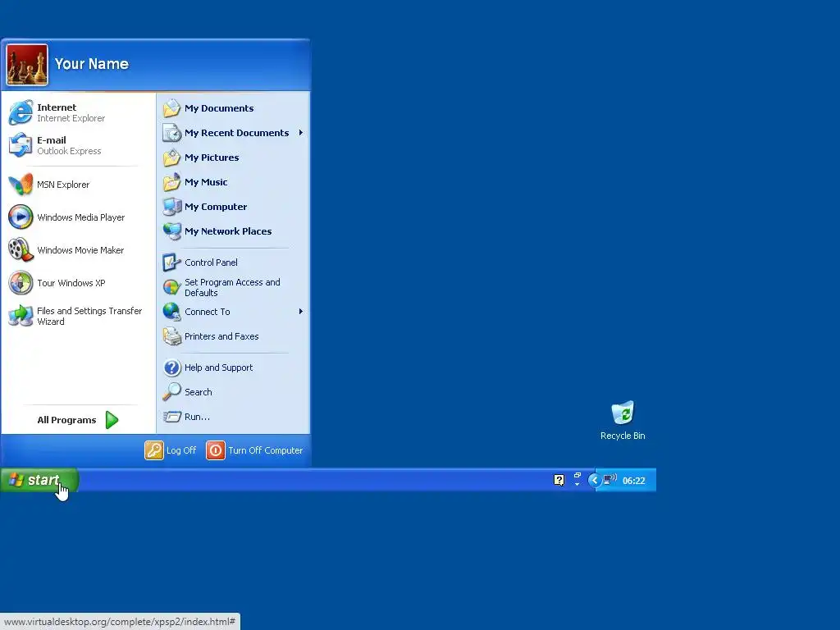Click the "My Music" label text

click(x=206, y=182)
